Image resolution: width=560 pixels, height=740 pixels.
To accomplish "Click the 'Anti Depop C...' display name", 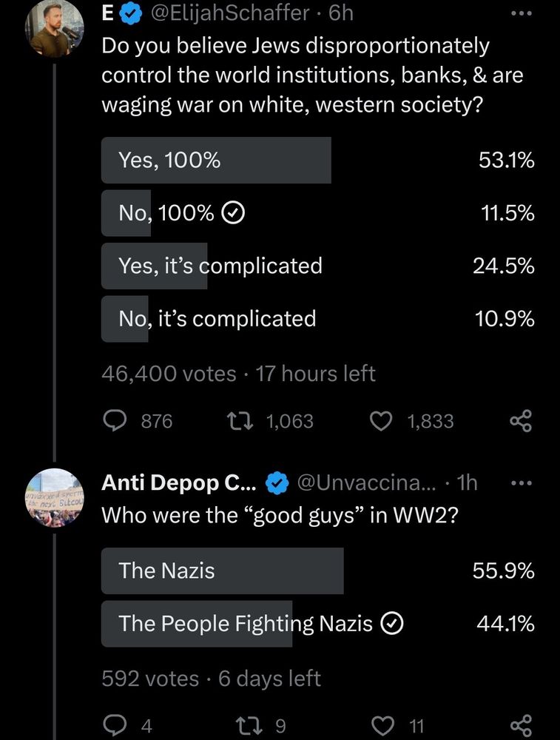I will (178, 482).
